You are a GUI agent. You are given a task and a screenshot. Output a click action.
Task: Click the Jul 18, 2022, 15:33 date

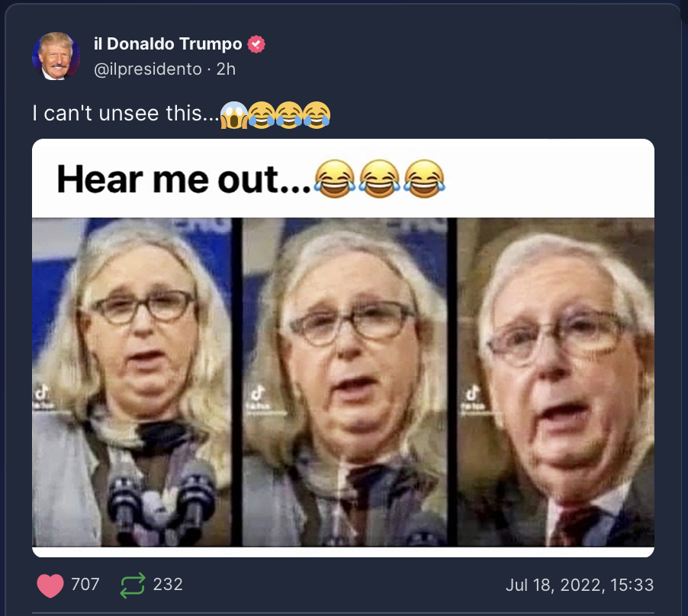pyautogui.click(x=579, y=585)
